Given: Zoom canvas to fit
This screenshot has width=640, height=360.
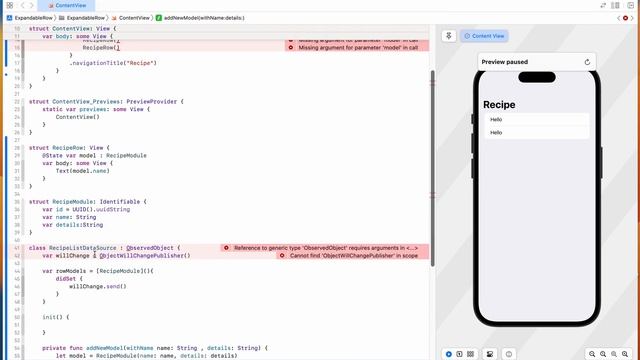Looking at the screenshot, I should pyautogui.click(x=614, y=354).
